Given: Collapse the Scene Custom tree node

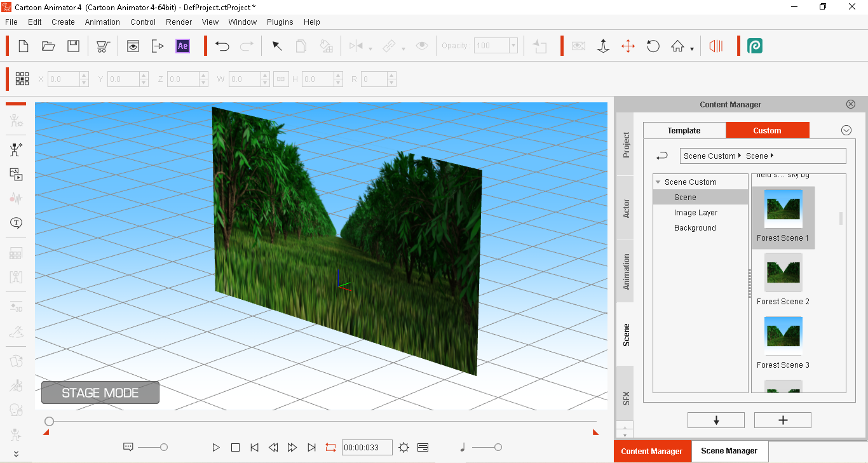Looking at the screenshot, I should click(x=658, y=182).
